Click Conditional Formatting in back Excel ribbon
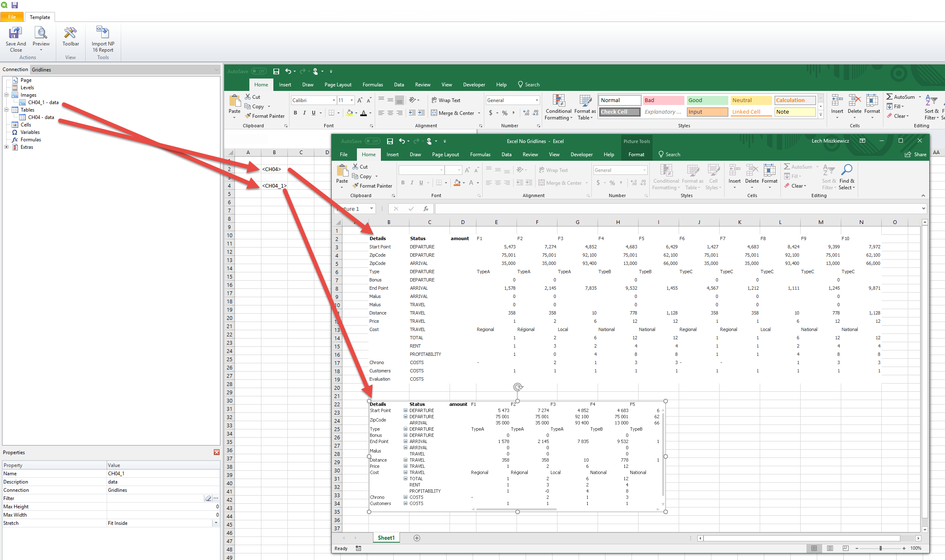 (558, 107)
